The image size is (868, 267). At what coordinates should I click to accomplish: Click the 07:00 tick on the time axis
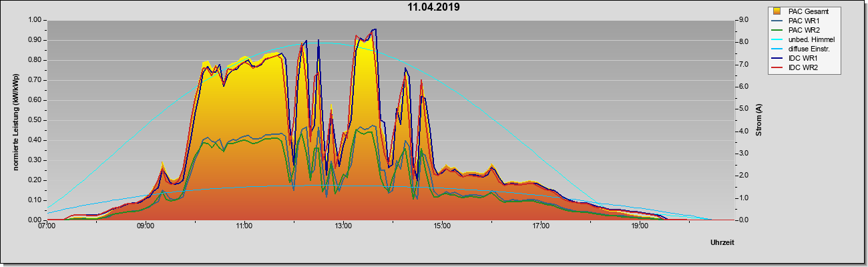47,226
